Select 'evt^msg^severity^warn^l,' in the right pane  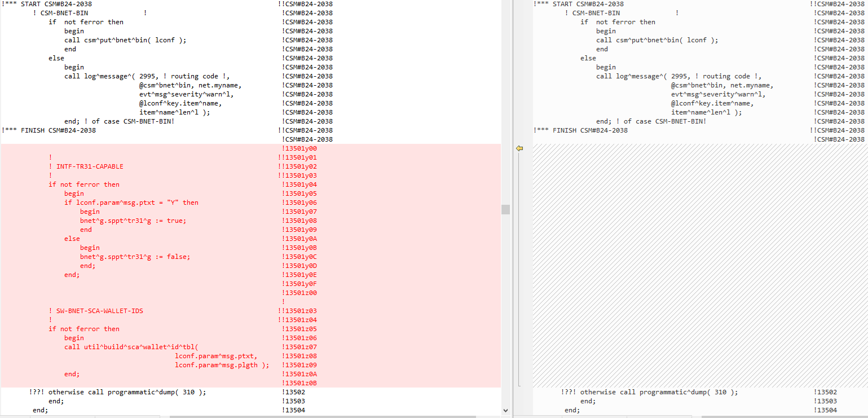point(719,94)
